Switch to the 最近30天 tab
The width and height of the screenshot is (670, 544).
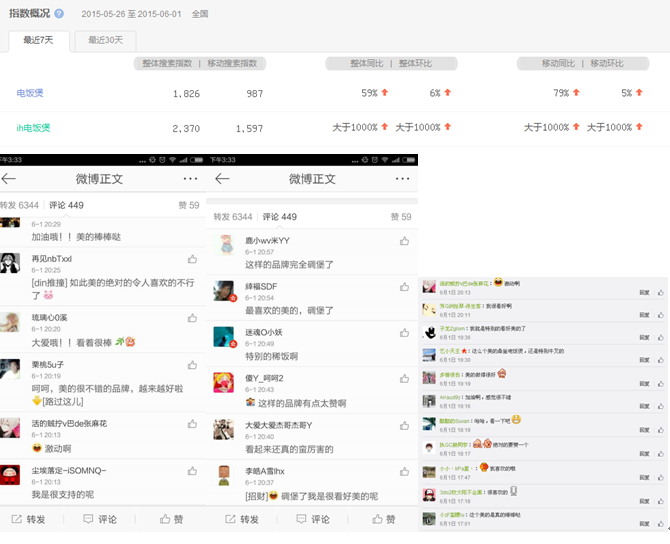click(x=106, y=40)
